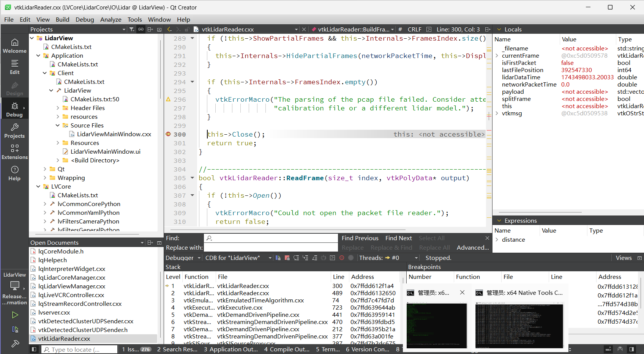Click the Type to locate field

coord(80,349)
